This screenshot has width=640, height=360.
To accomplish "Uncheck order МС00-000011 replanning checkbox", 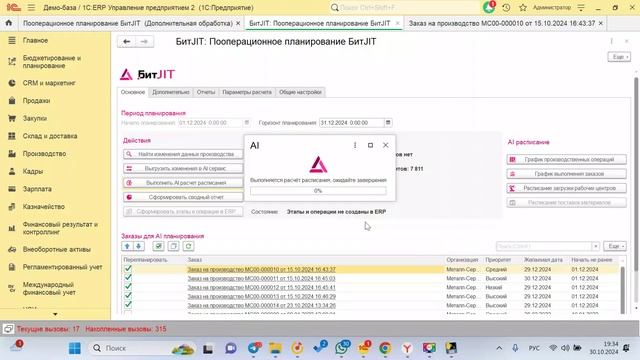I will pos(128,278).
